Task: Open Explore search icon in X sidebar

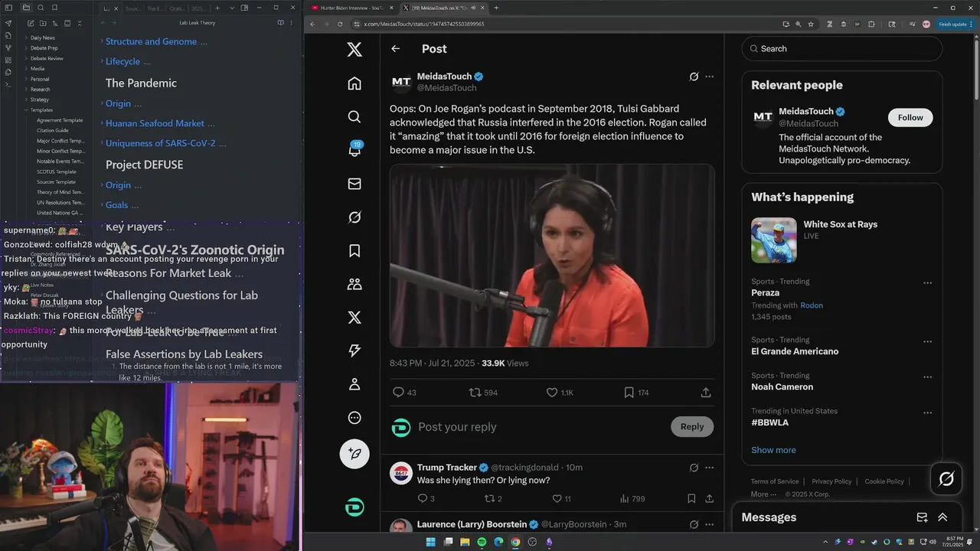Action: [x=354, y=116]
